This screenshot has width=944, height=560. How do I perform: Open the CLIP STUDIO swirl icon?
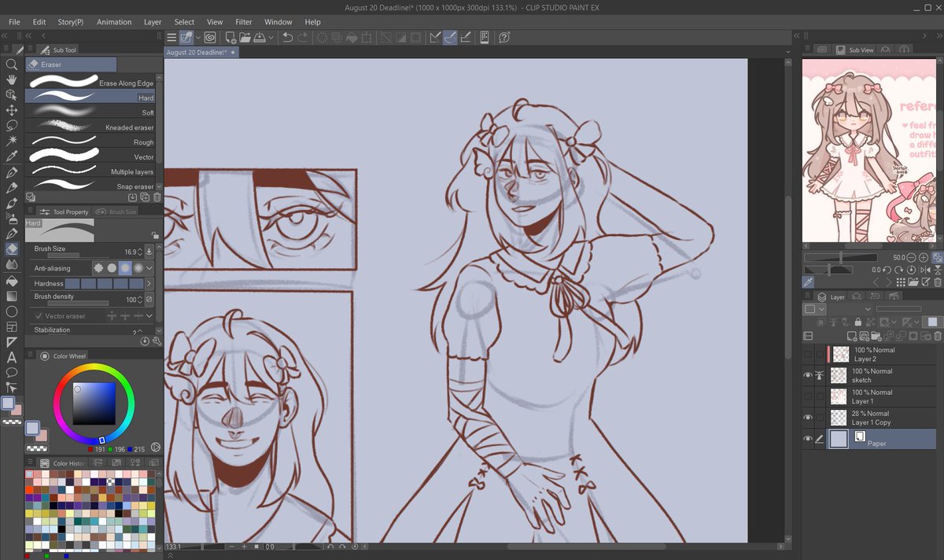[211, 37]
